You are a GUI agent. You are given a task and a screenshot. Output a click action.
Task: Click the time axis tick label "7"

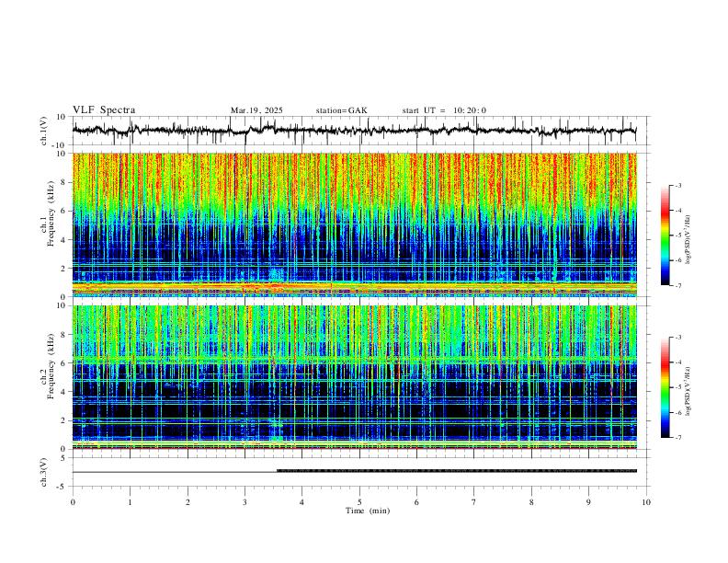[474, 502]
